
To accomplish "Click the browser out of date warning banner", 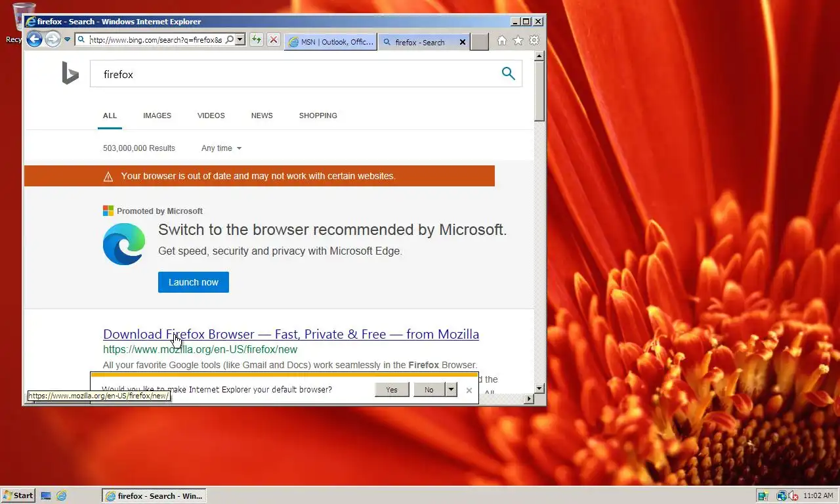I will pyautogui.click(x=259, y=176).
